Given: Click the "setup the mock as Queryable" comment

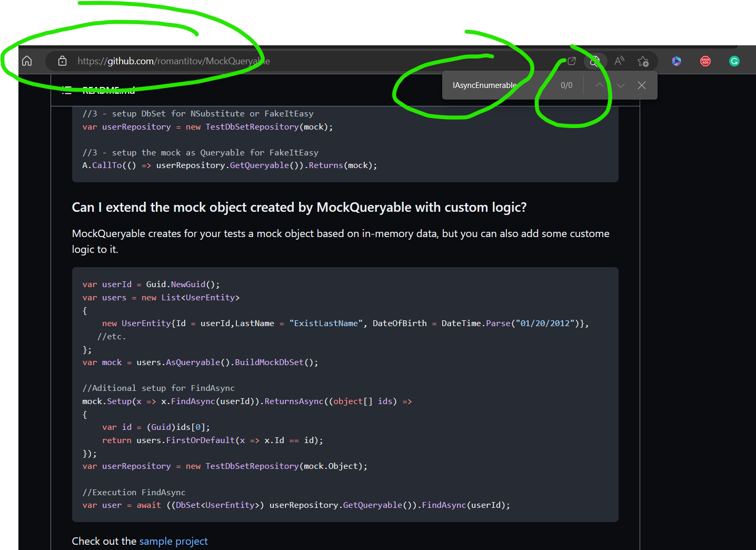Looking at the screenshot, I should click(201, 153).
